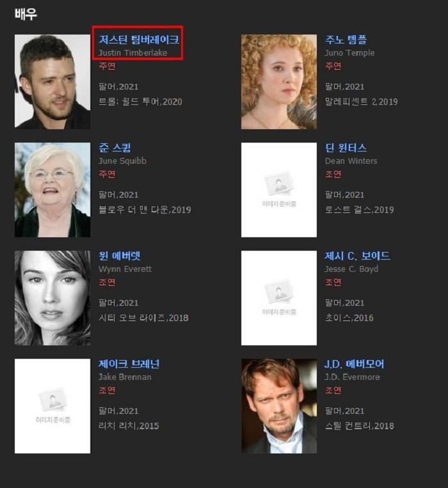
Task: Open the 트롤: 월드 투어,2020 filmography entry
Action: point(140,102)
